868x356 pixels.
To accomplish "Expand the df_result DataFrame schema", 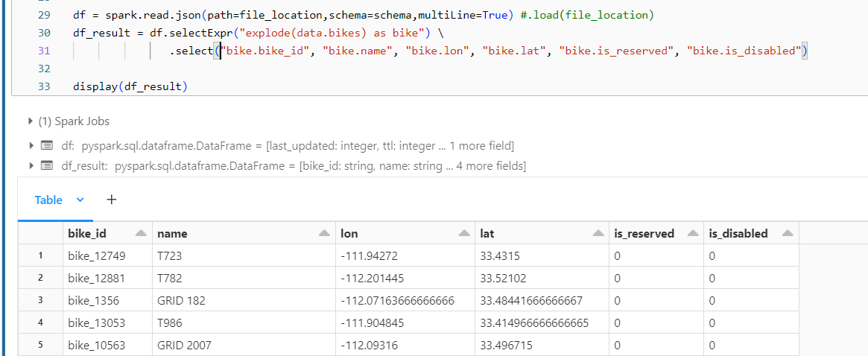I will pyautogui.click(x=31, y=165).
